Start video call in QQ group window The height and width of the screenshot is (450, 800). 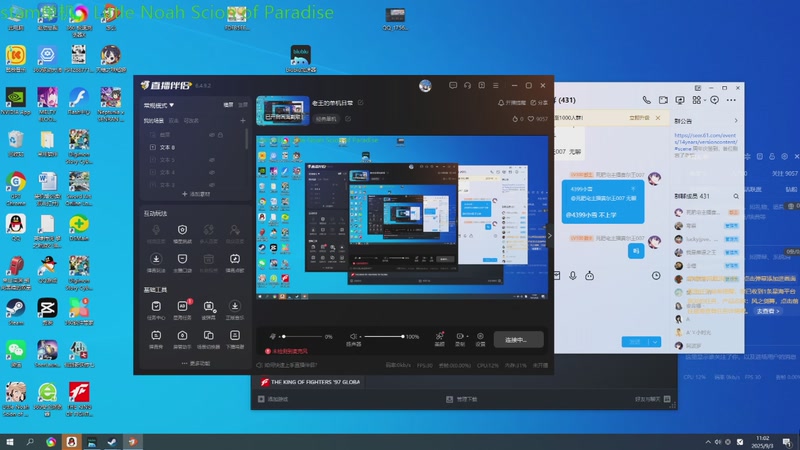tap(663, 100)
